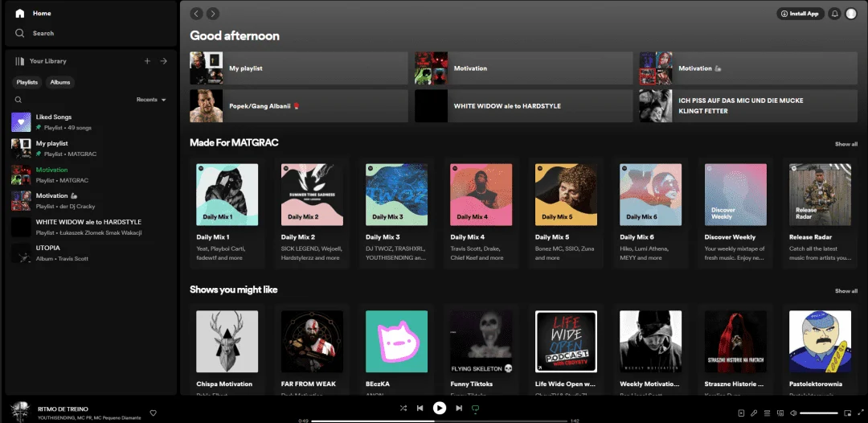The image size is (868, 423).
Task: Search within Your Library magnifier icon
Action: click(x=18, y=100)
